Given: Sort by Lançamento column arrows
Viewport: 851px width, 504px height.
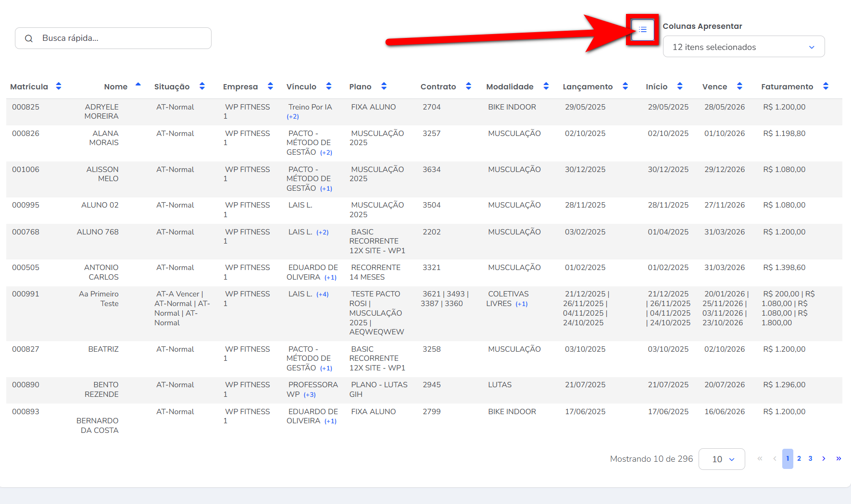Looking at the screenshot, I should click(x=625, y=86).
